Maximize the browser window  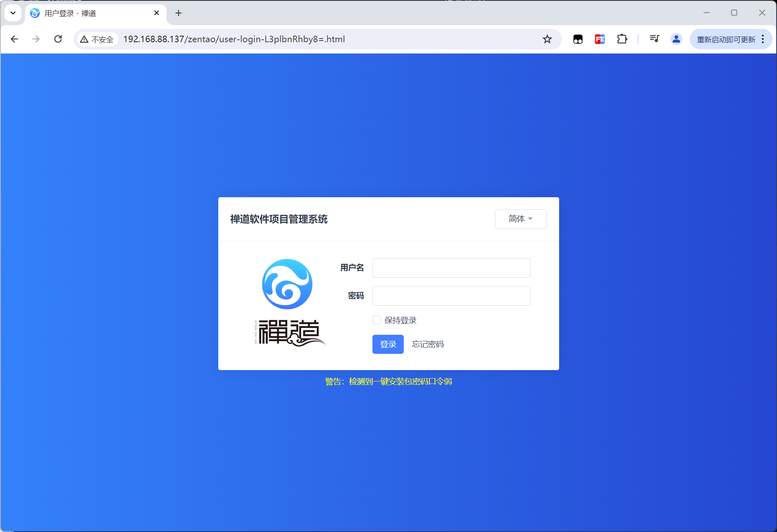tap(734, 13)
